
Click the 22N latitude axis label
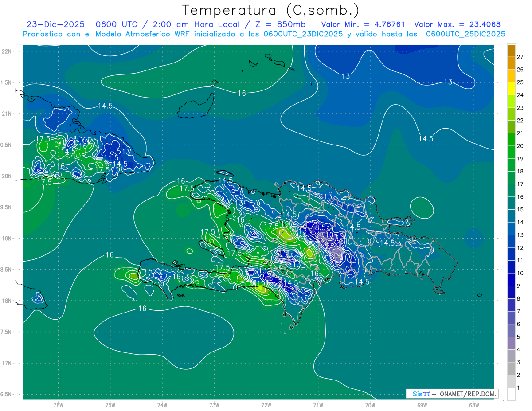[7, 51]
